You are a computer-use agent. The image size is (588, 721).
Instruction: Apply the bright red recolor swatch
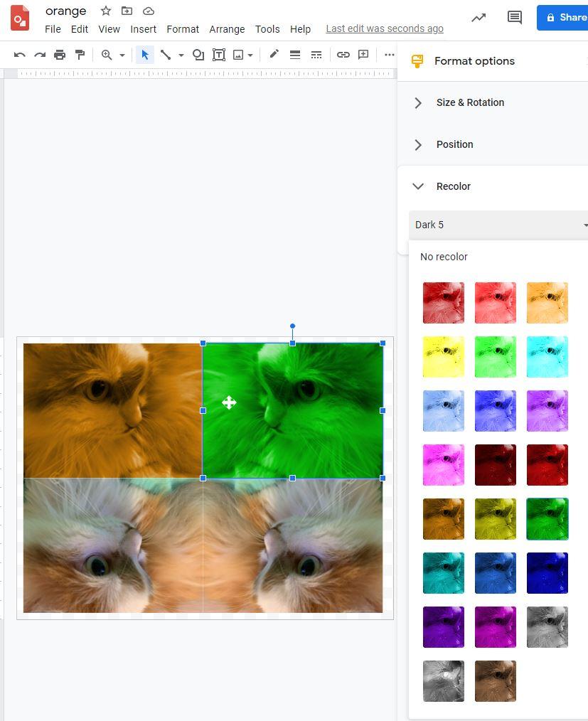[495, 303]
